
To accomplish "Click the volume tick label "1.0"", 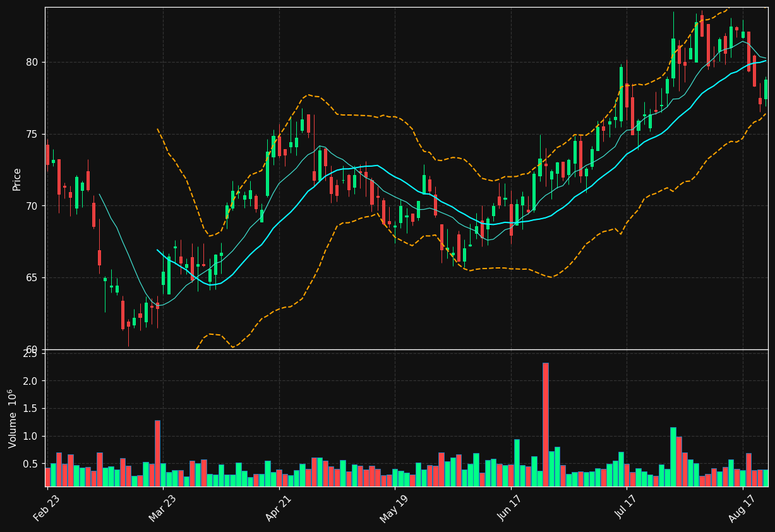I will [30, 436].
